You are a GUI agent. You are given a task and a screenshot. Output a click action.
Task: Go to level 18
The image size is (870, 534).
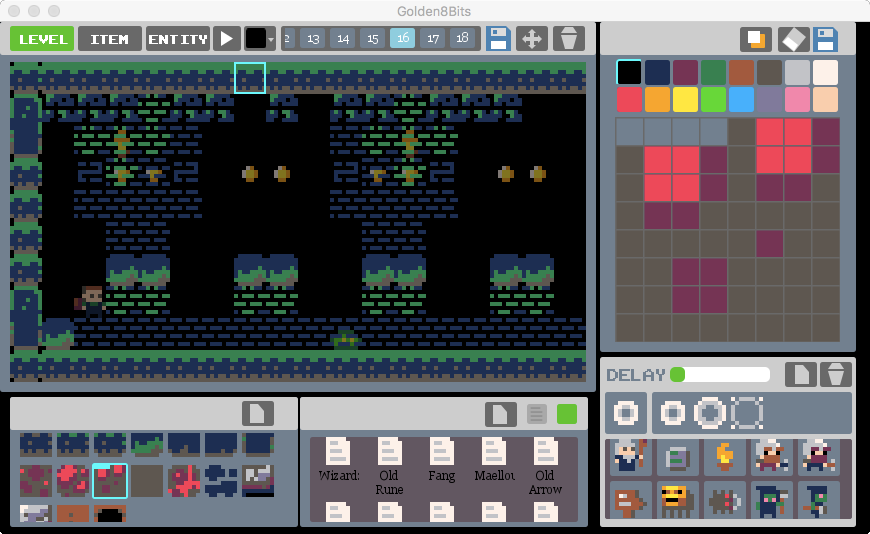coord(462,39)
